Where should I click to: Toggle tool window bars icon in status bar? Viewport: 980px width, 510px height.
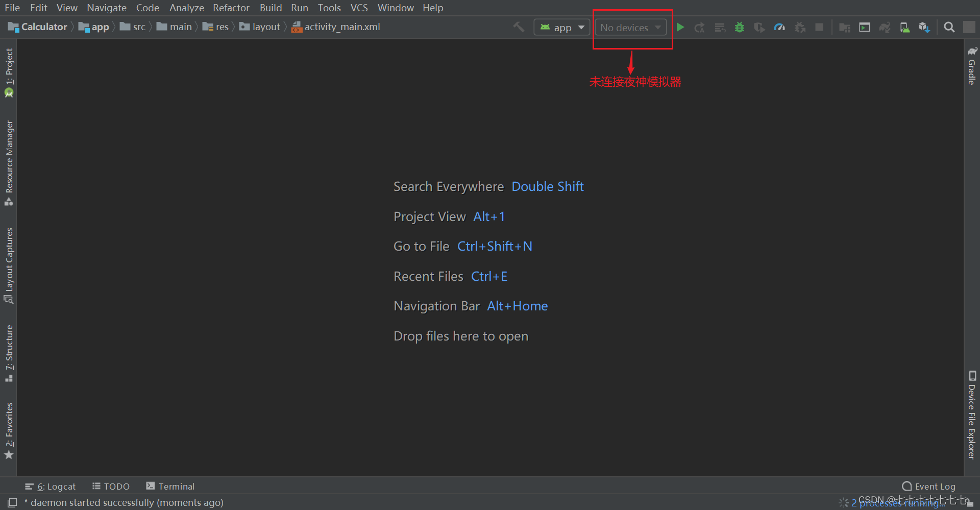click(12, 503)
